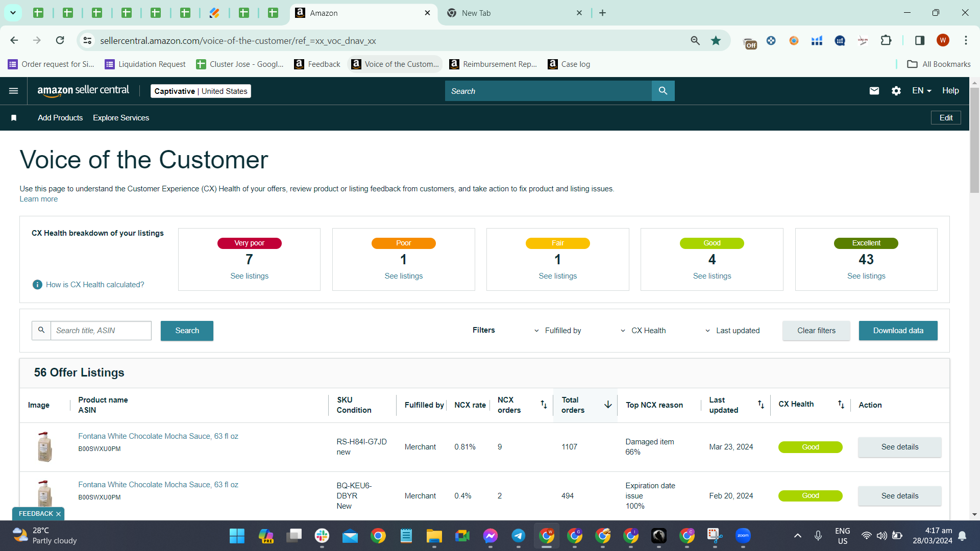The image size is (980, 551).
Task: Open Slack from the taskbar
Action: point(322,536)
